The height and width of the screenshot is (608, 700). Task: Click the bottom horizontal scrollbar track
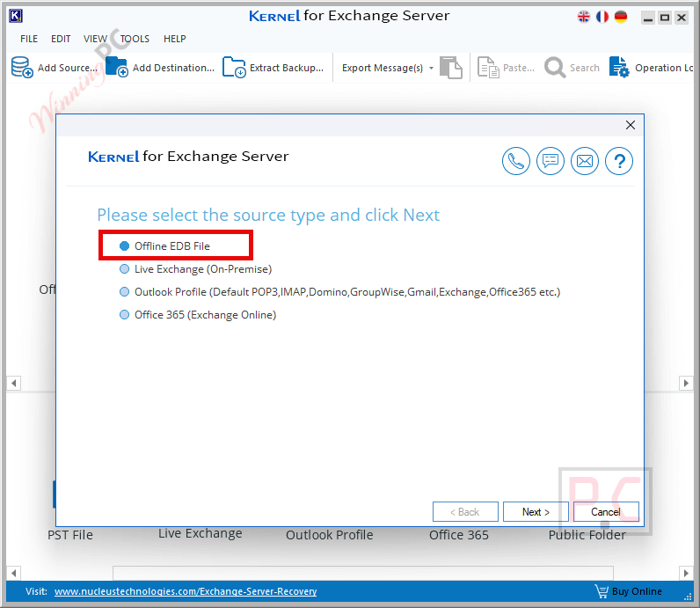click(x=363, y=573)
